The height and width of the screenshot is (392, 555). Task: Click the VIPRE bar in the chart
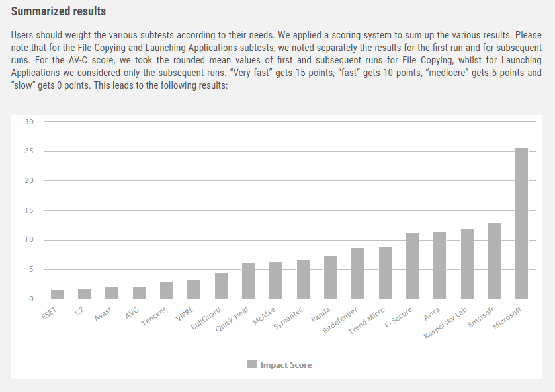pyautogui.click(x=193, y=290)
